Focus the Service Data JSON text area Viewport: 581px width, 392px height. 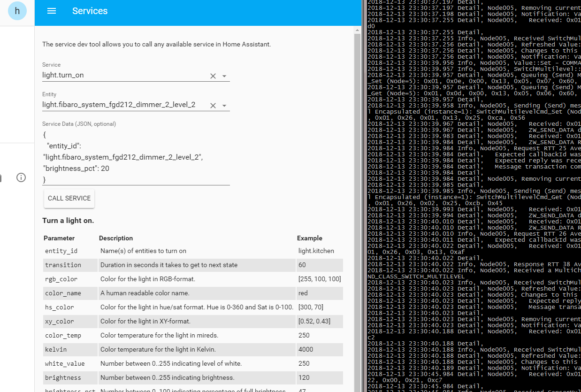coord(136,157)
